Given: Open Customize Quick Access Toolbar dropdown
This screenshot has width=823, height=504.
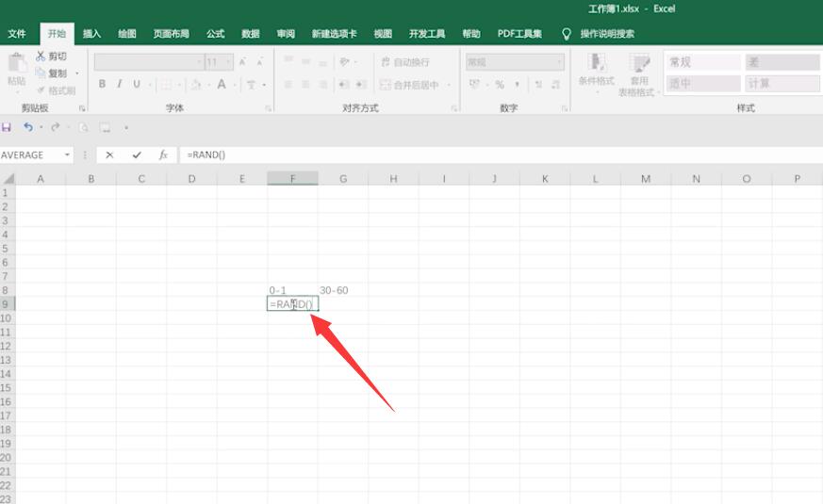Looking at the screenshot, I should pos(126,127).
